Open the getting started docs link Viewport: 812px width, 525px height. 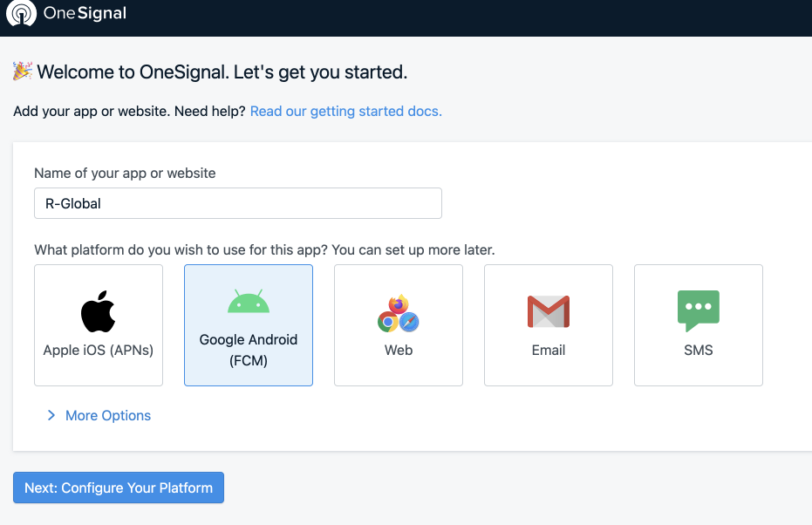tap(346, 112)
